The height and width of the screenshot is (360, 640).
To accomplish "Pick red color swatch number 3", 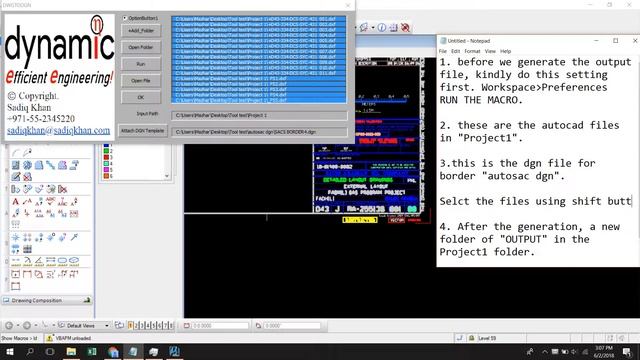I will (x=106, y=157).
